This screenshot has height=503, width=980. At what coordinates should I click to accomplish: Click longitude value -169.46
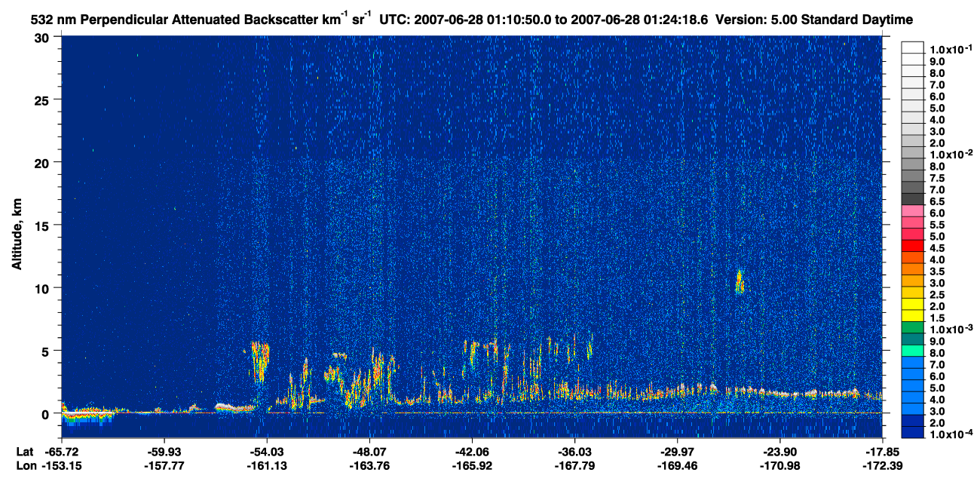pyautogui.click(x=677, y=465)
